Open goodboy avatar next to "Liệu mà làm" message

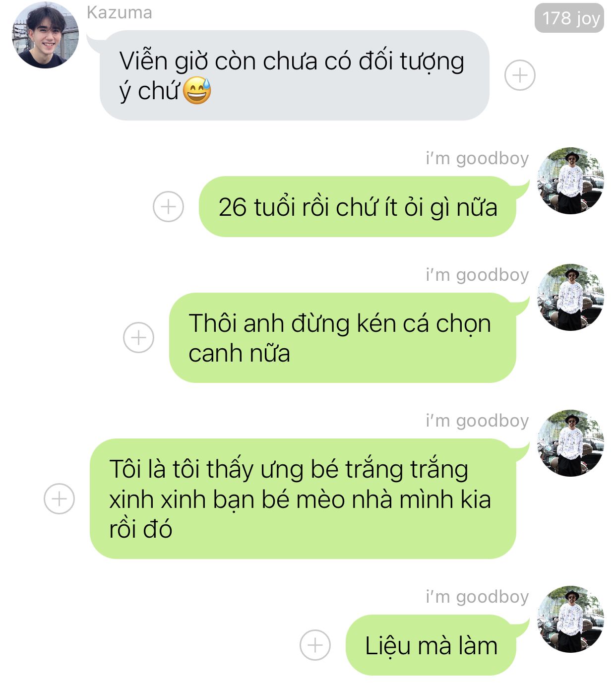click(571, 619)
